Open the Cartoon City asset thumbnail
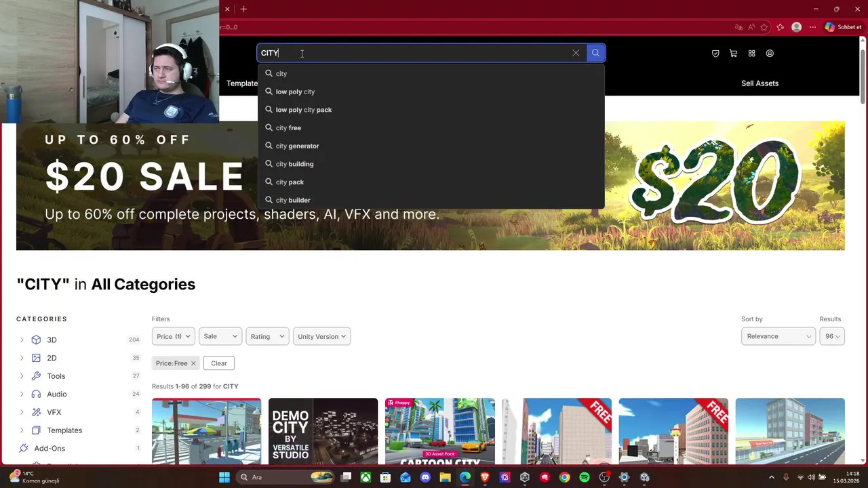Screen dimensions: 868x488 (x=440, y=432)
